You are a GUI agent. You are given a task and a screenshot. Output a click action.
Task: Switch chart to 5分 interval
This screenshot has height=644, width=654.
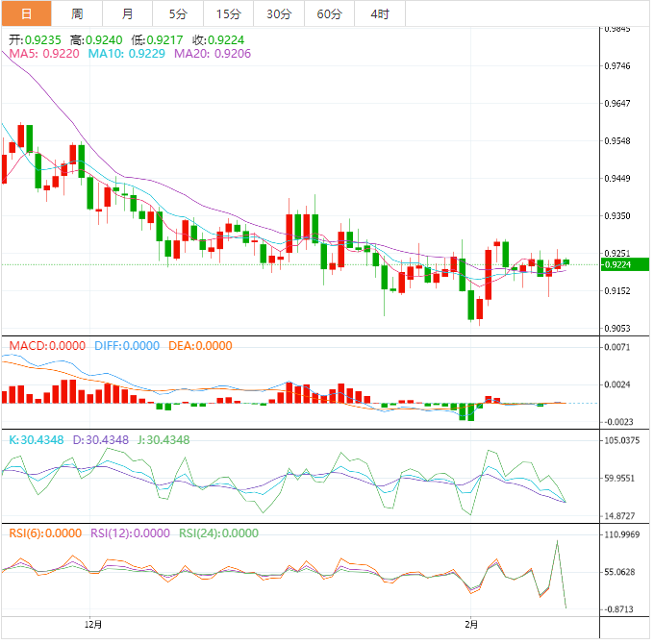click(x=179, y=13)
